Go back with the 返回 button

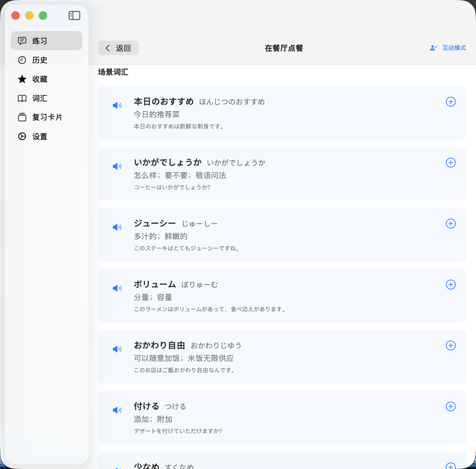[118, 48]
